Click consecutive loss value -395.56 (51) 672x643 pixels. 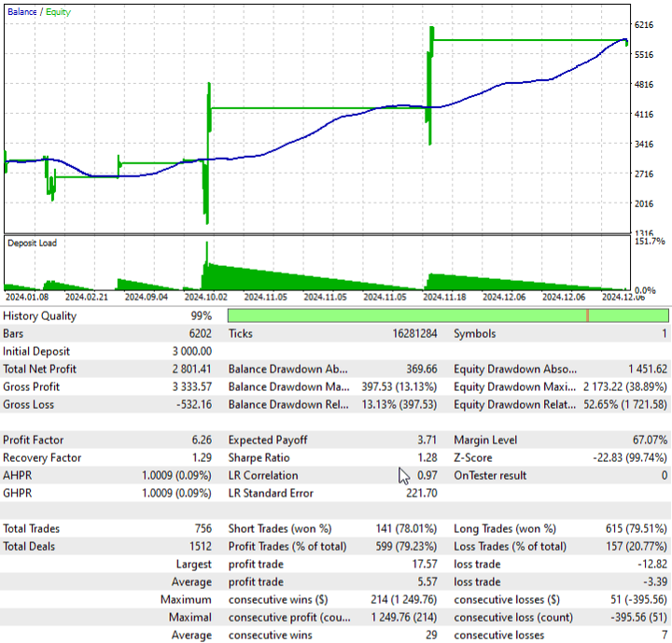[x=639, y=617]
